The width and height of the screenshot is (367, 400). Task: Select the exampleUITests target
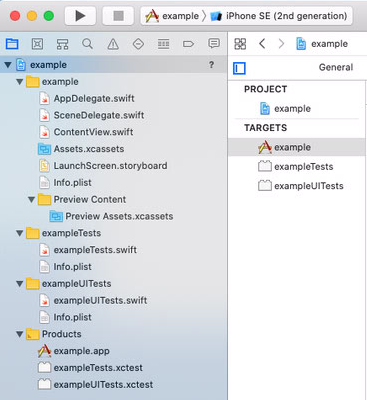click(x=297, y=186)
